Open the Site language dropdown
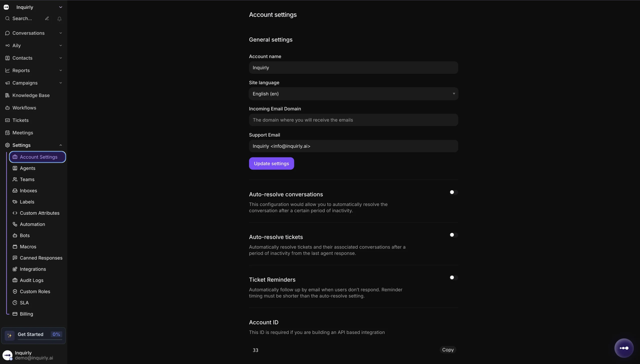This screenshot has width=640, height=364. pyautogui.click(x=353, y=94)
